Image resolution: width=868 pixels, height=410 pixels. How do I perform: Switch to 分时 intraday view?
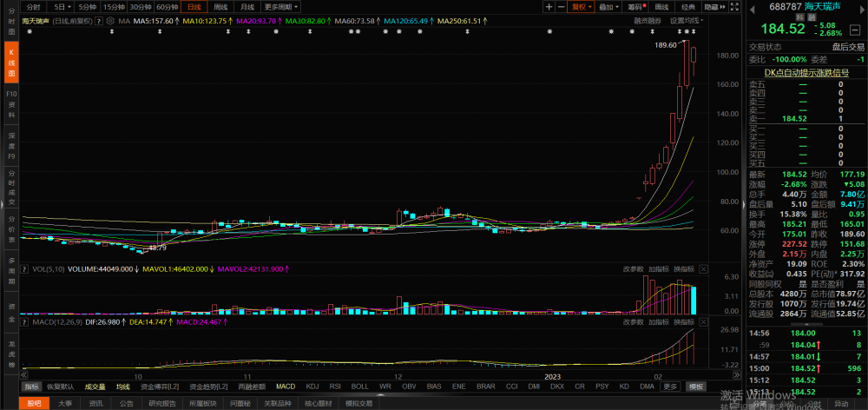click(x=33, y=7)
